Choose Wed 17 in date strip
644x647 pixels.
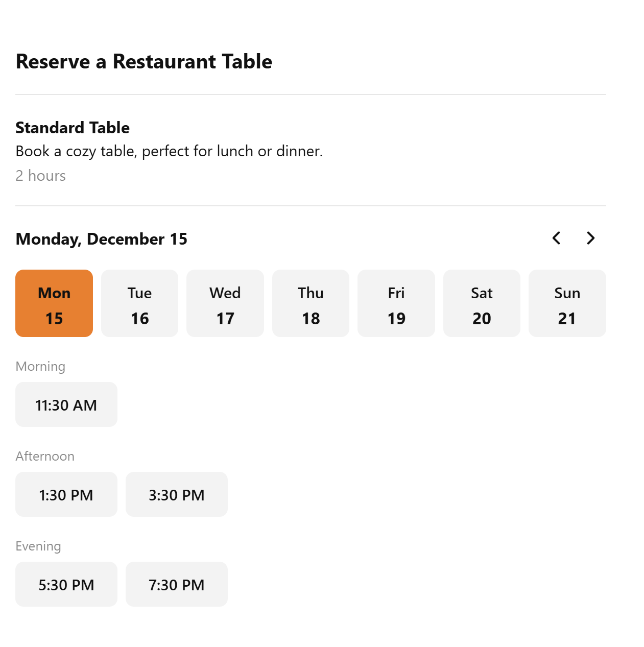[x=225, y=303]
